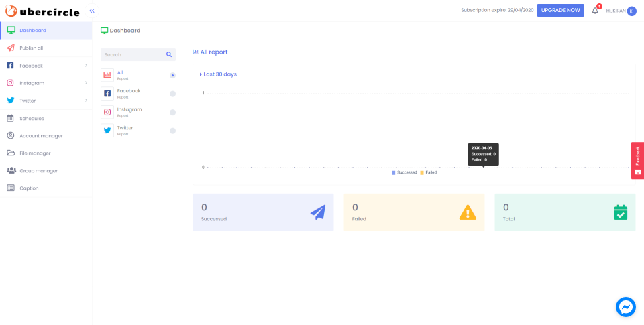This screenshot has height=325, width=644.
Task: Click the Total count card
Action: [565, 212]
